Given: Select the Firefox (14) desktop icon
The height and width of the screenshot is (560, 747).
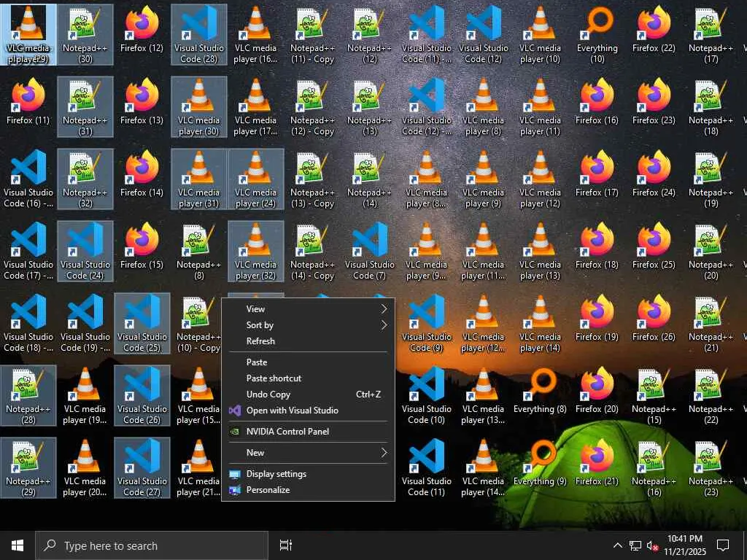Looking at the screenshot, I should [142, 174].
